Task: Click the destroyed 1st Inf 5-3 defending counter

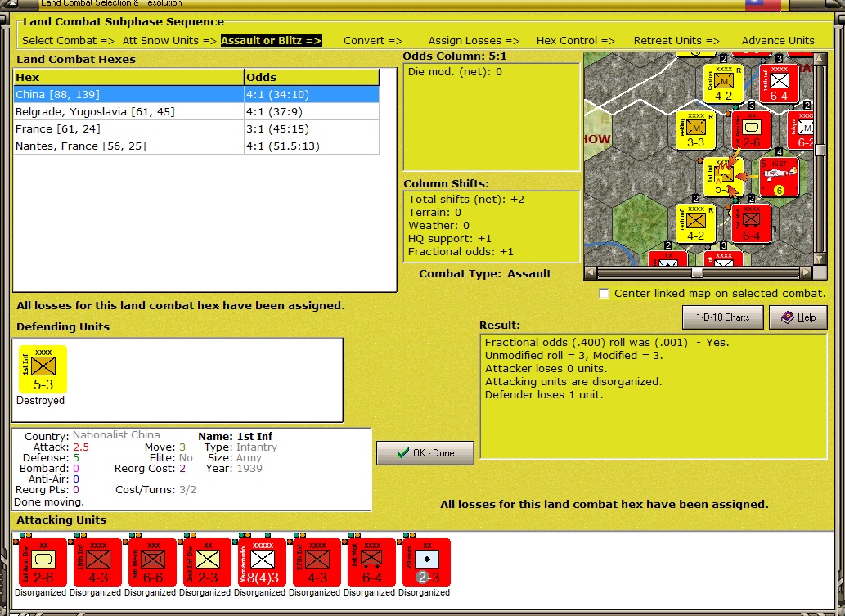Action: click(x=43, y=370)
